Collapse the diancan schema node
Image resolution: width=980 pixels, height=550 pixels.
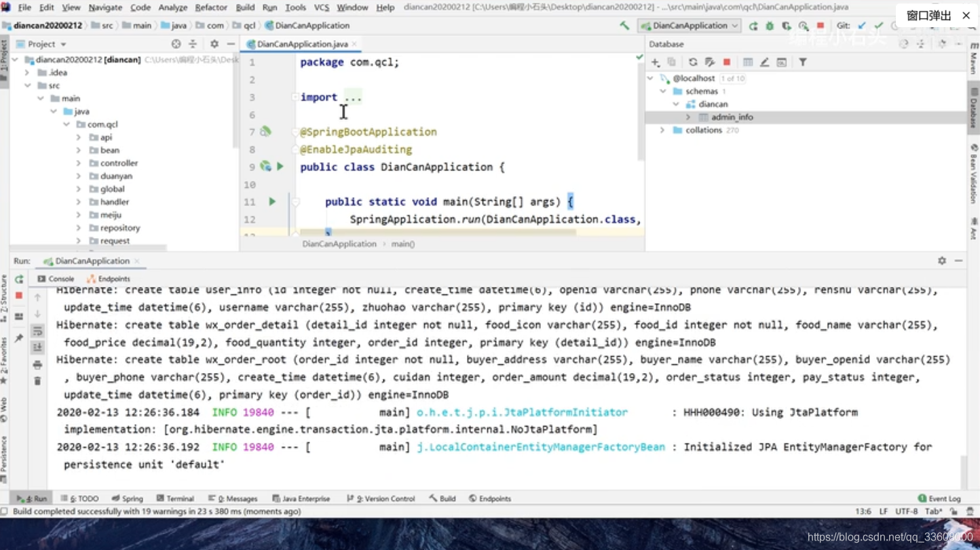[676, 104]
